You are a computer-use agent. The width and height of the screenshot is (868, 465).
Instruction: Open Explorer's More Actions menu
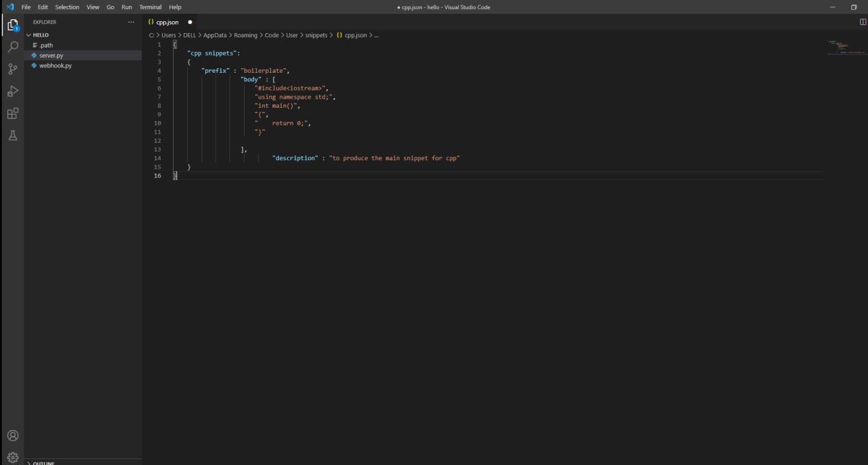coord(131,22)
